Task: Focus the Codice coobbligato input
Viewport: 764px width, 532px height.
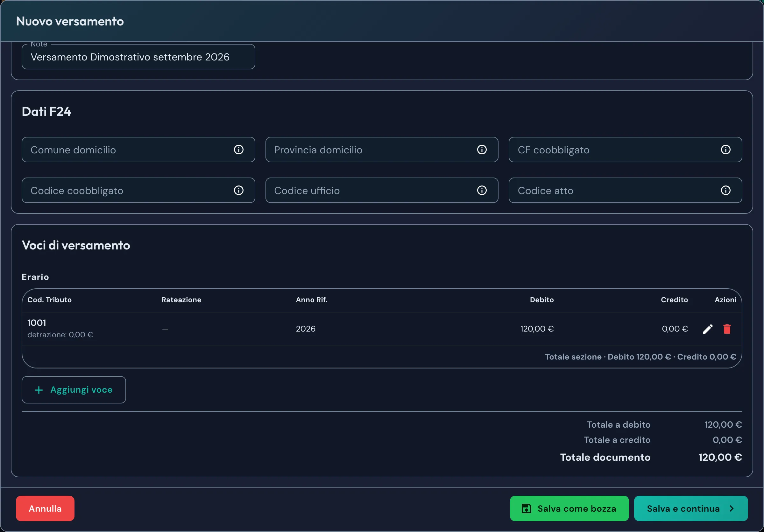Action: (138, 190)
